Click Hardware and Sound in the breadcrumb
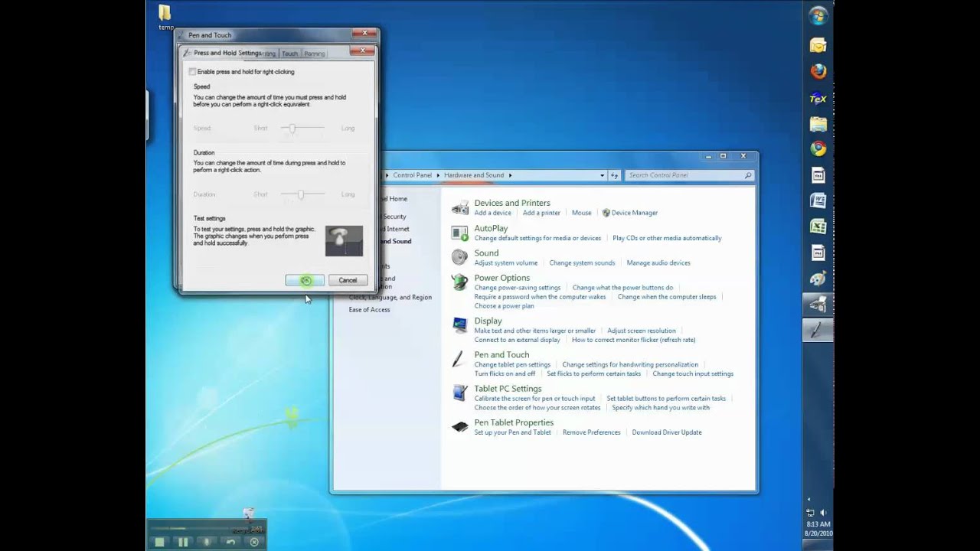This screenshot has height=551, width=980. [x=474, y=175]
